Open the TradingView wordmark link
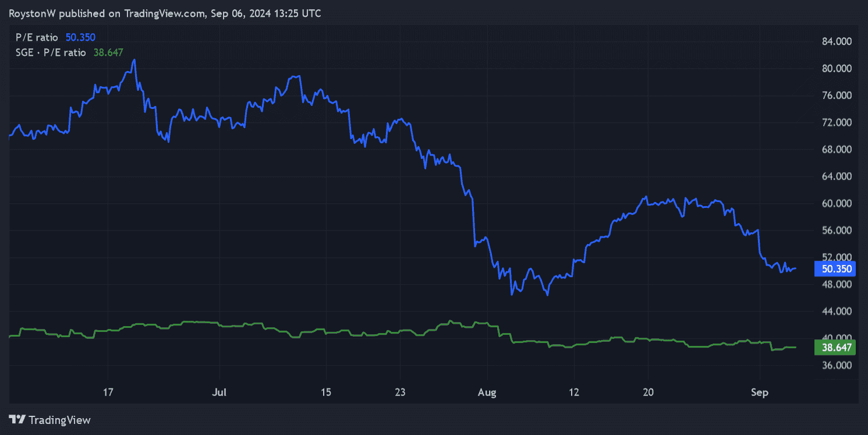Image resolution: width=868 pixels, height=435 pixels. [59, 420]
